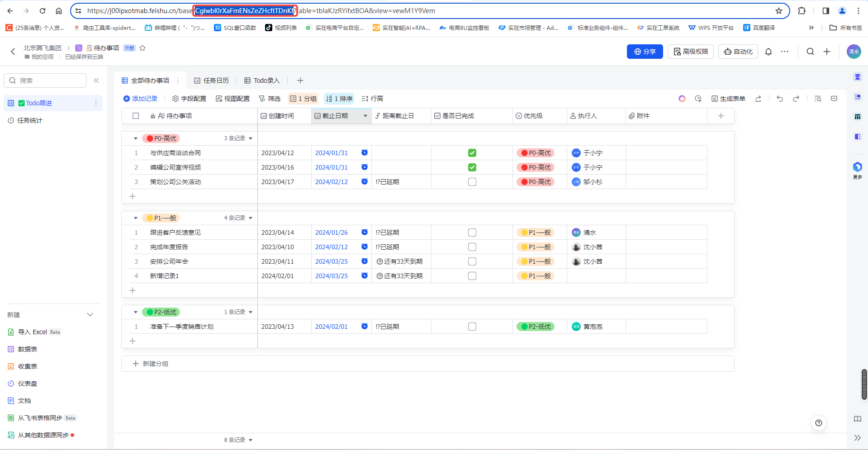Toggle the select-all checkbox in header row
This screenshot has width=868, height=450.
[136, 116]
